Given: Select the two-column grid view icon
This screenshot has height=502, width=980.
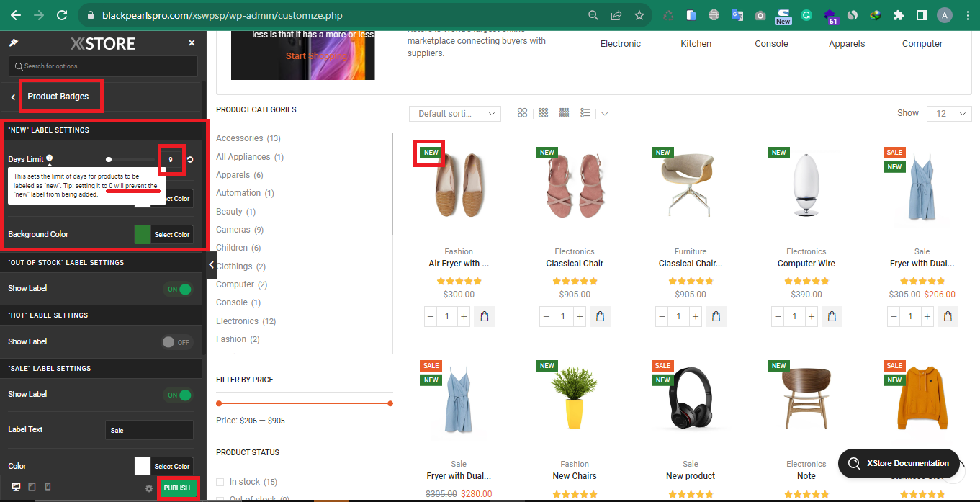Looking at the screenshot, I should pyautogui.click(x=522, y=113).
